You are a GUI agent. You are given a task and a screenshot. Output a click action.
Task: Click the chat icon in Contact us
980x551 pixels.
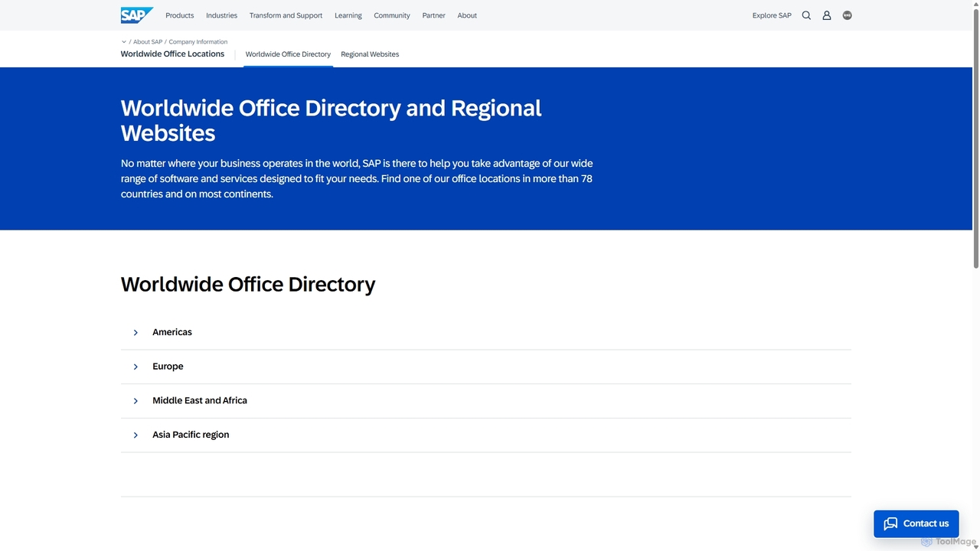click(x=890, y=523)
